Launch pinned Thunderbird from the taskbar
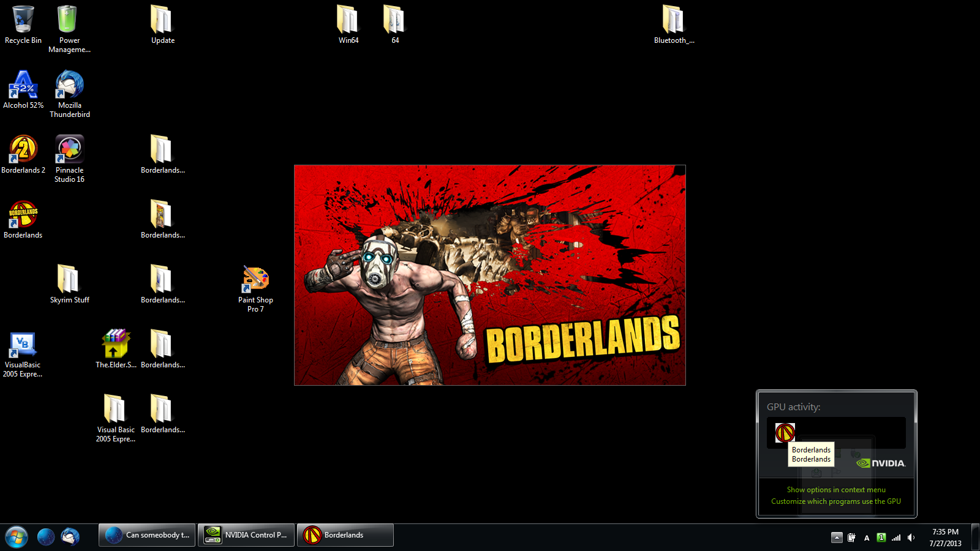Viewport: 980px width, 551px height. 70,536
